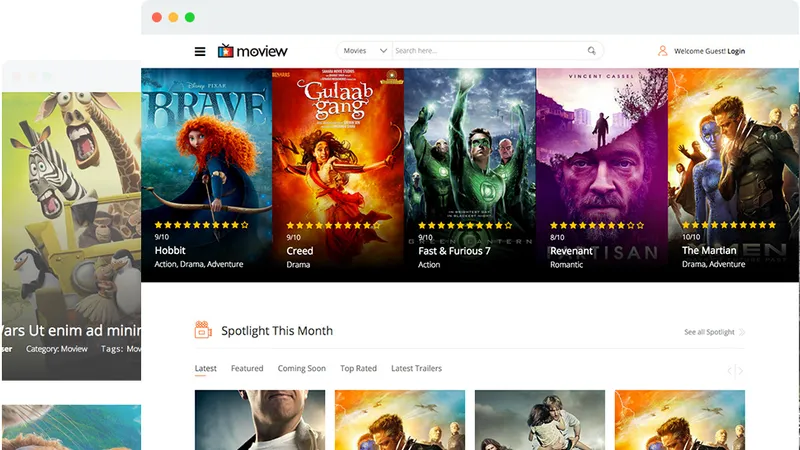
Task: Click the Login link
Action: [x=736, y=51]
